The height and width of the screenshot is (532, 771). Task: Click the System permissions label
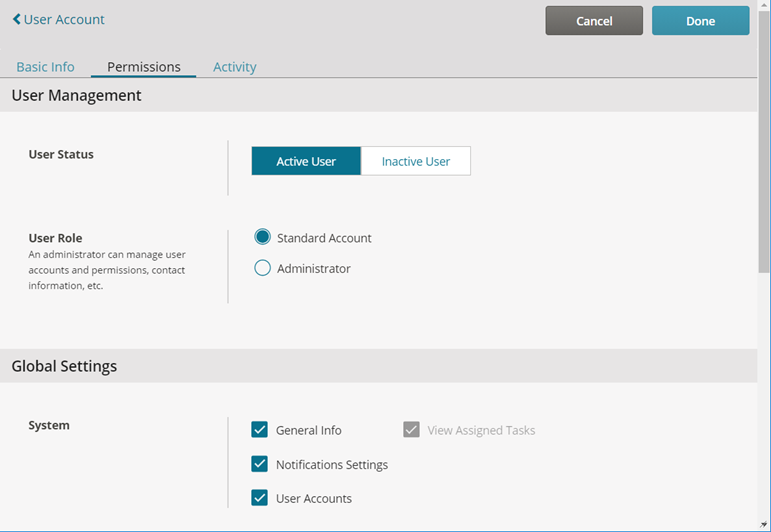point(49,425)
